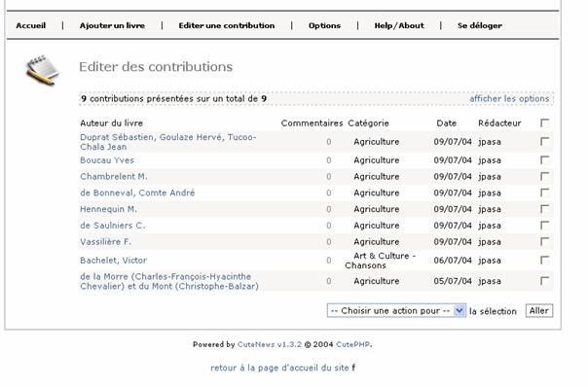Open the Hennequin M. contribution
Screen dimensions: 588x387
108,209
